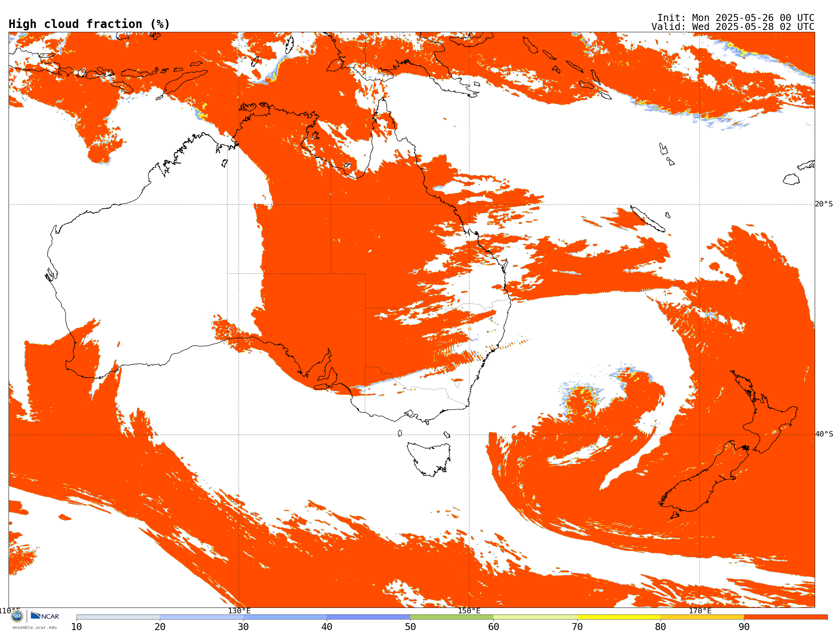The height and width of the screenshot is (632, 840).
Task: Click the 10–20 pale gray colorbar segment
Action: coord(118,617)
